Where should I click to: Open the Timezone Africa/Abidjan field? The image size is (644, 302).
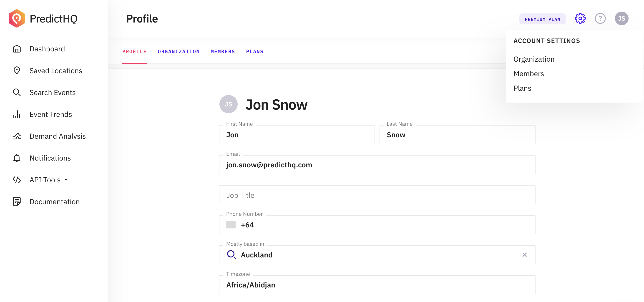coord(377,285)
